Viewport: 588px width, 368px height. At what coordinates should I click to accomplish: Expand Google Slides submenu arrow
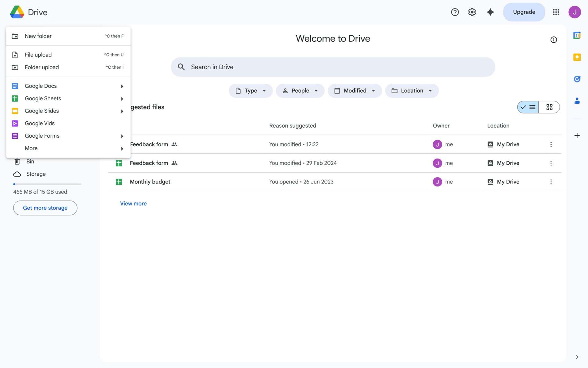coord(122,111)
